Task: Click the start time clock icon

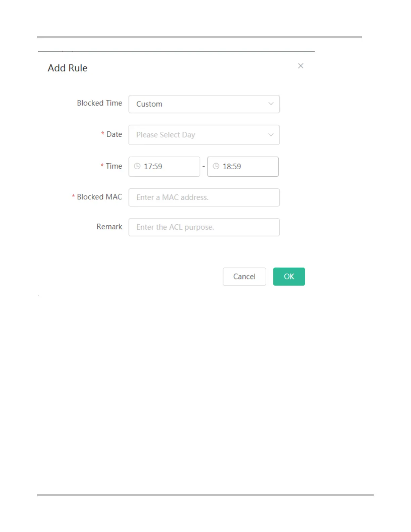Action: tap(137, 166)
